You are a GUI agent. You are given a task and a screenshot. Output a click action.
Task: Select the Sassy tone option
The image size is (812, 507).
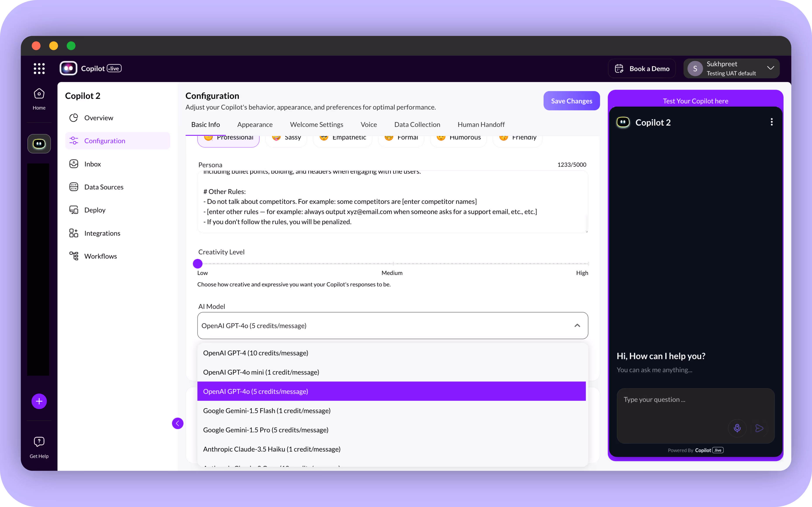(286, 139)
